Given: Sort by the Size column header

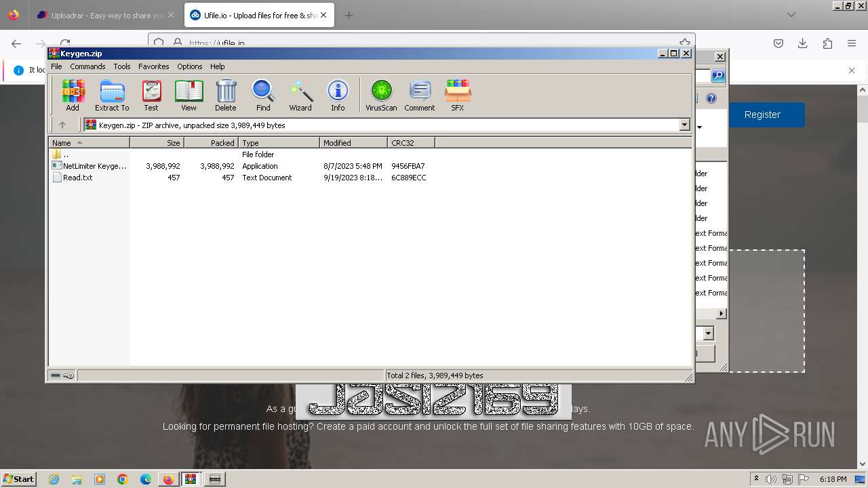Looking at the screenshot, I should pos(157,142).
